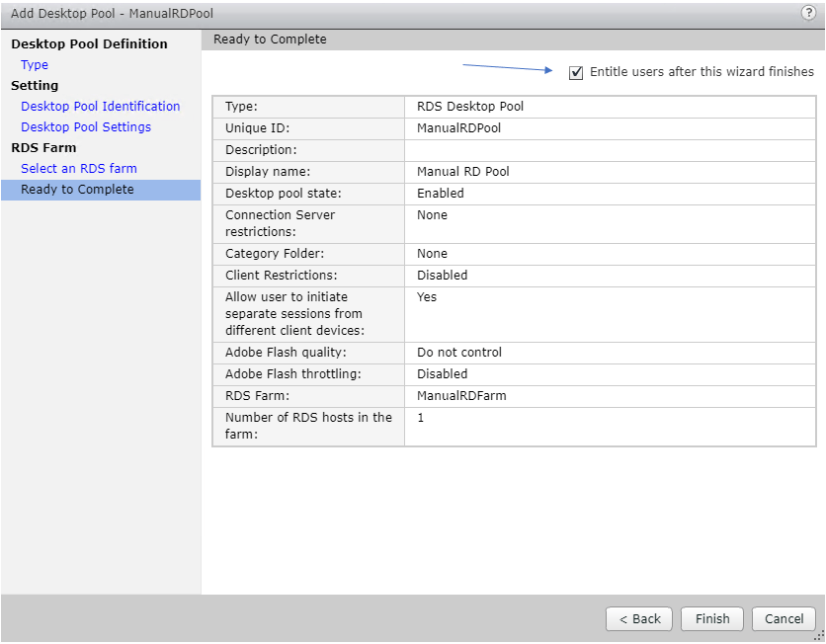Click the Adobe Flash throttling Disabled value
The height and width of the screenshot is (644, 826).
click(x=442, y=374)
